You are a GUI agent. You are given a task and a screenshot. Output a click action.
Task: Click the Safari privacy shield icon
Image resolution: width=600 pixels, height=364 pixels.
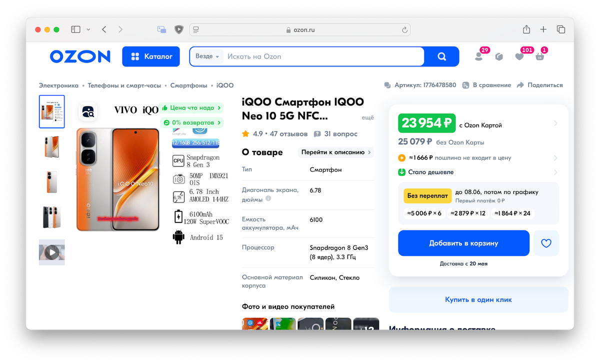pyautogui.click(x=178, y=29)
